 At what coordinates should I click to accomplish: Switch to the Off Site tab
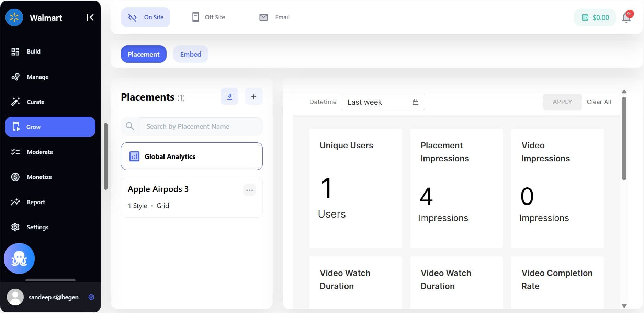pos(208,17)
